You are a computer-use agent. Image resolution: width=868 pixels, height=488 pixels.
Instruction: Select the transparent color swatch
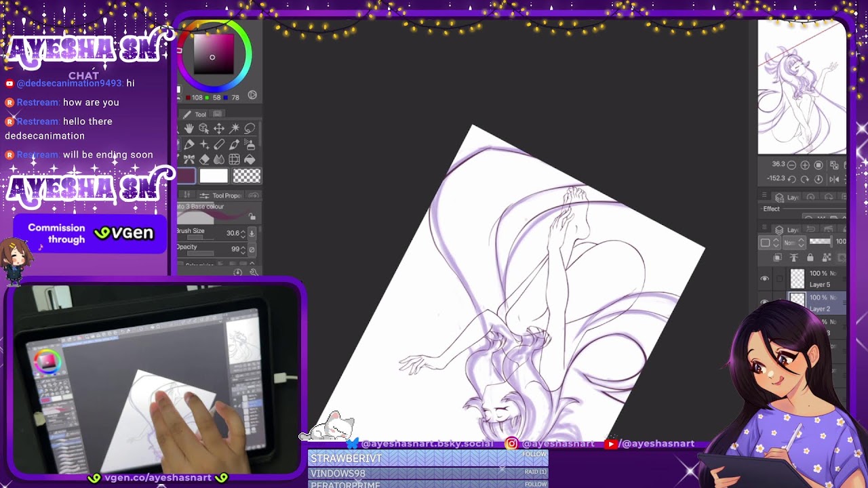pos(247,176)
